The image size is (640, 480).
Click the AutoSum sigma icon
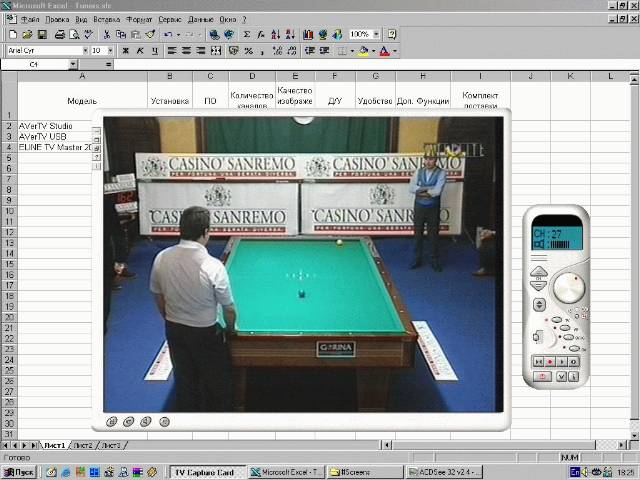coord(247,35)
